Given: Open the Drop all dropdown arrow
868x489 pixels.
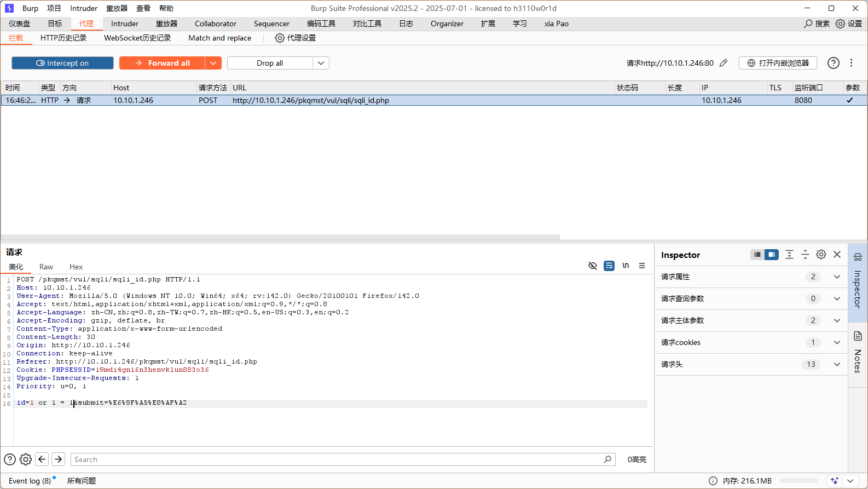Looking at the screenshot, I should (321, 63).
